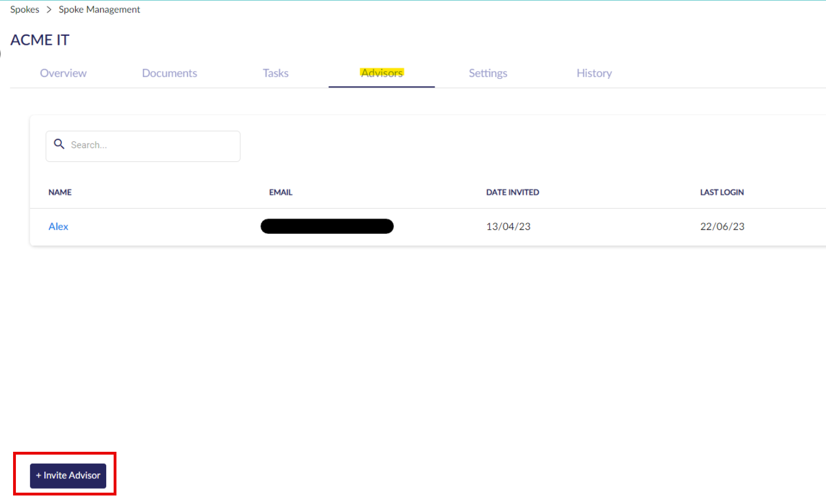The width and height of the screenshot is (826, 504).
Task: Click the DATE INVITED column header
Action: tap(512, 192)
